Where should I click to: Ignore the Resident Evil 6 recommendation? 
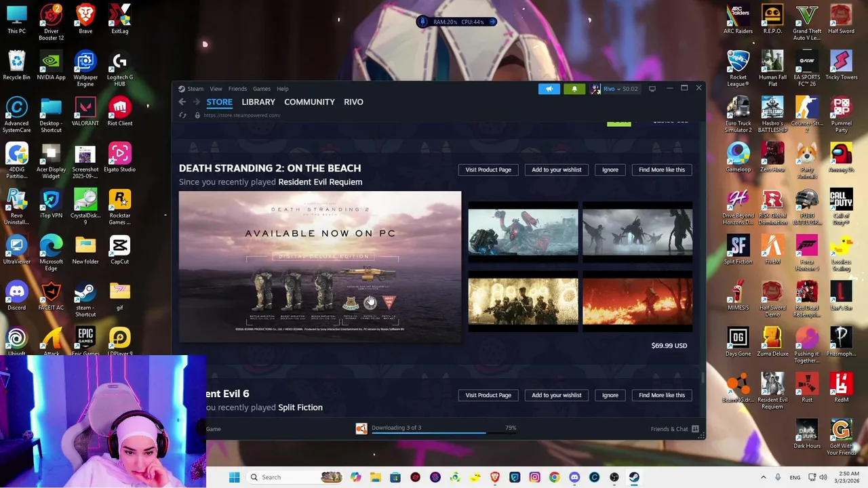(610, 395)
